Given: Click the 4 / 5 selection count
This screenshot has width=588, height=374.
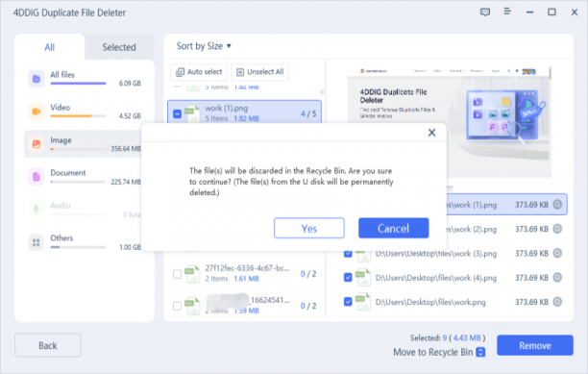Looking at the screenshot, I should tap(308, 113).
